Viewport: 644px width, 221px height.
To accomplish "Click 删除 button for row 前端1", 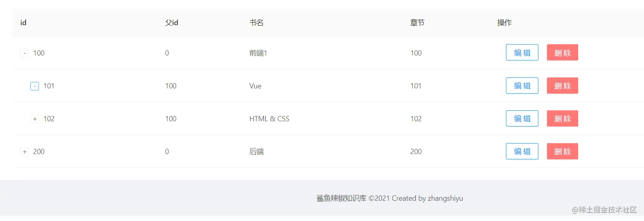I will 562,52.
